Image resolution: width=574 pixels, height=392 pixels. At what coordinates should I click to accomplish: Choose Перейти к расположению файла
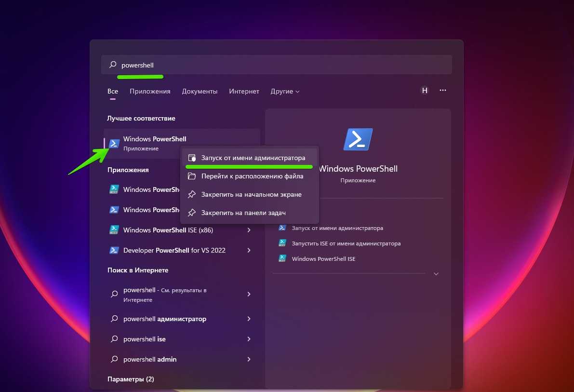[249, 176]
